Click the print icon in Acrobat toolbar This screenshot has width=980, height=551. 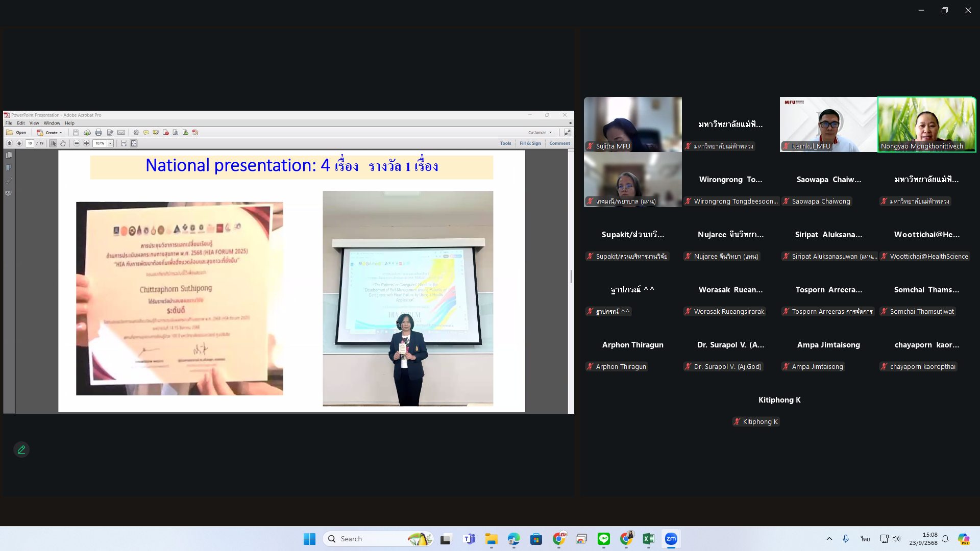[99, 133]
